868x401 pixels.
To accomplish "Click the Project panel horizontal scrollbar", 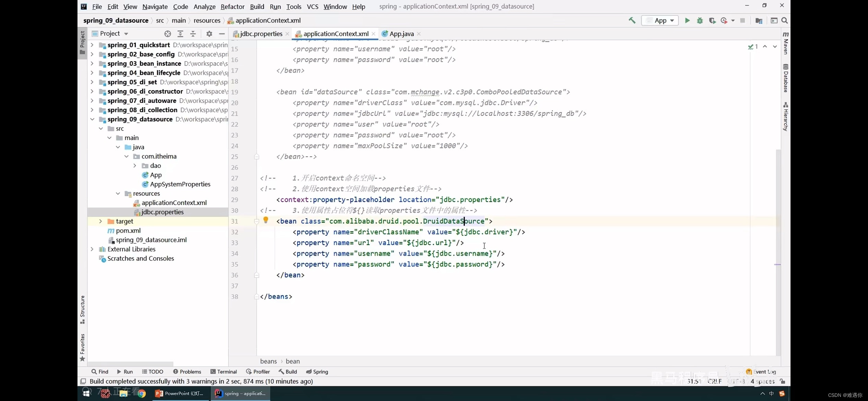I will tap(130, 364).
